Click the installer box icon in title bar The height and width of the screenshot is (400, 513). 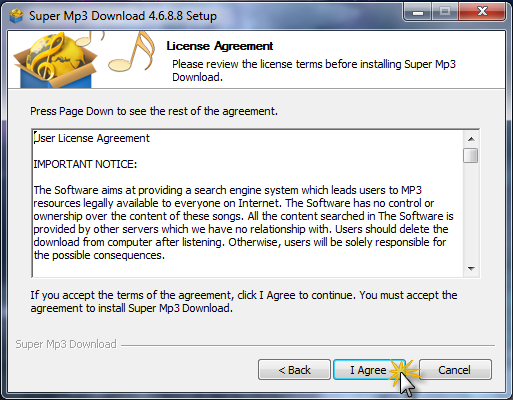tap(16, 16)
